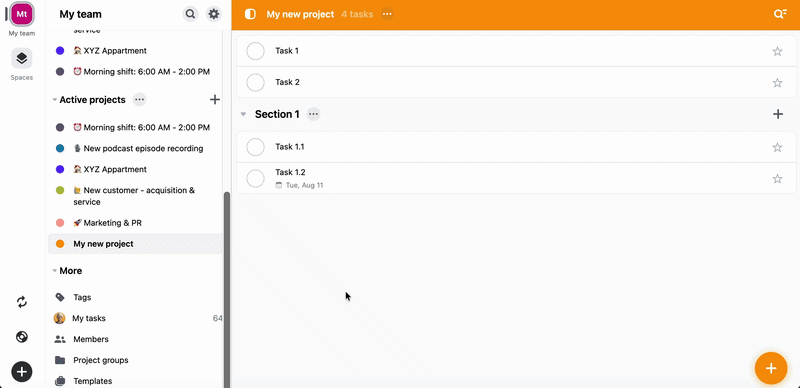Screen dimensions: 800x388
Task: Click the sidebar vertical scrollbar thumb
Action: (227, 289)
